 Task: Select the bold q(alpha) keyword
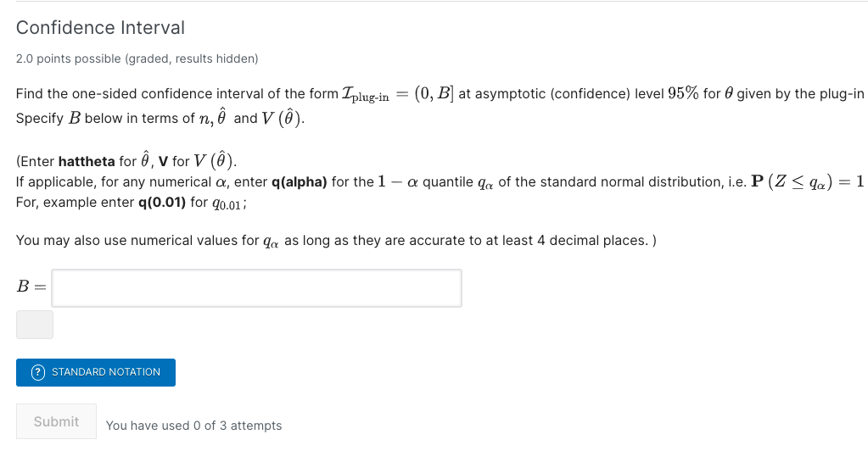299,182
